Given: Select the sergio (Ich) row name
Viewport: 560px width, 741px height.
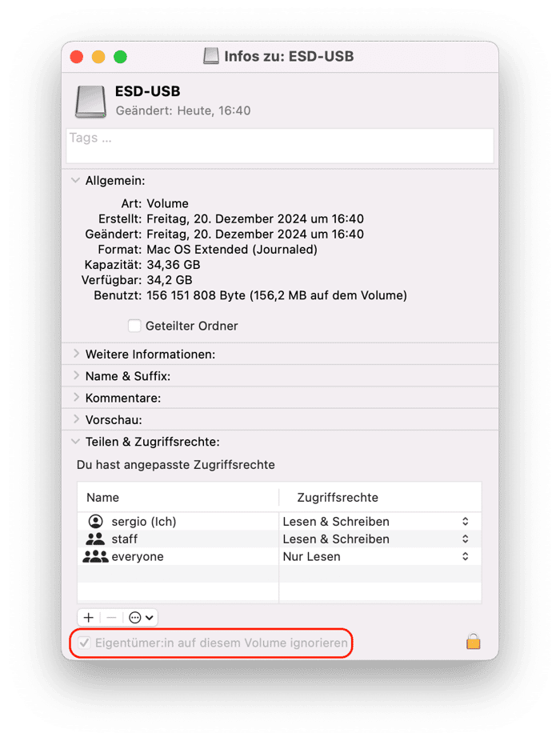Looking at the screenshot, I should click(x=144, y=521).
